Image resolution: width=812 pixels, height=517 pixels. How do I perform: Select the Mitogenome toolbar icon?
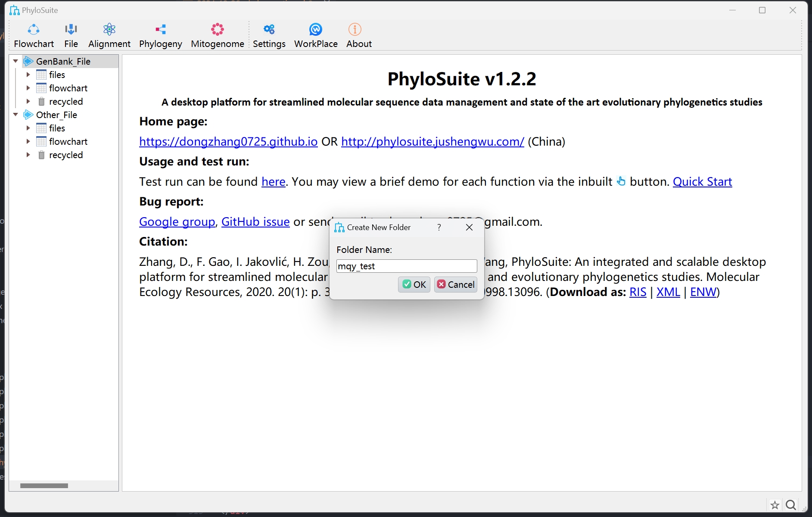pyautogui.click(x=218, y=30)
